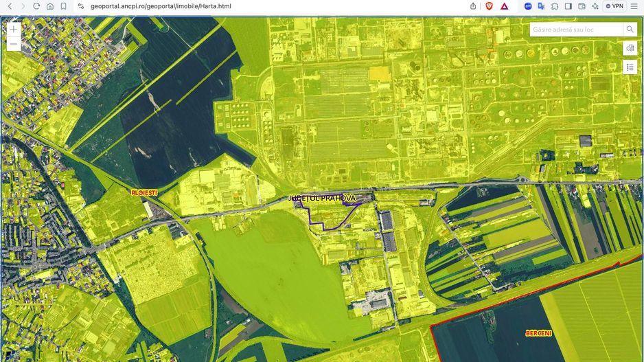Screen dimensions: 644x362
Task: Focus the 'Găsire adresă sau loc' search box
Action: pos(576,30)
